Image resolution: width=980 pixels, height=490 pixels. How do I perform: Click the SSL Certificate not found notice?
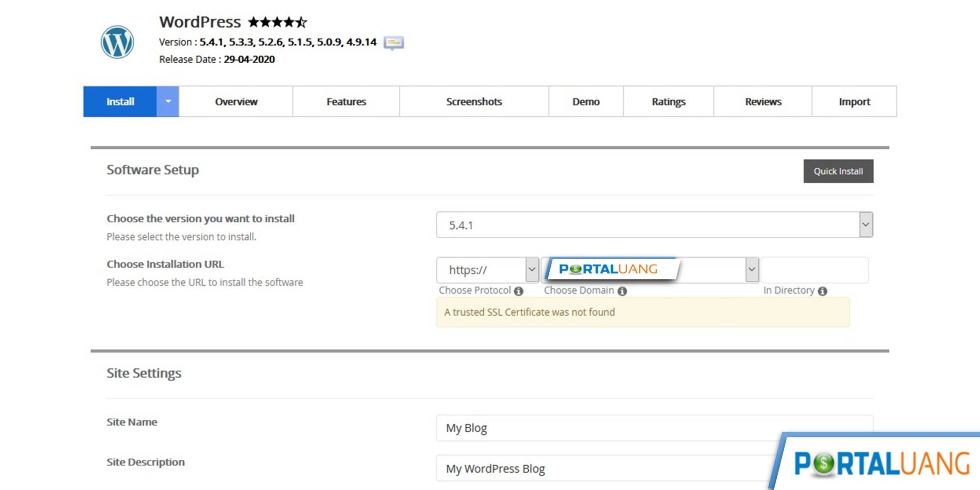point(643,312)
